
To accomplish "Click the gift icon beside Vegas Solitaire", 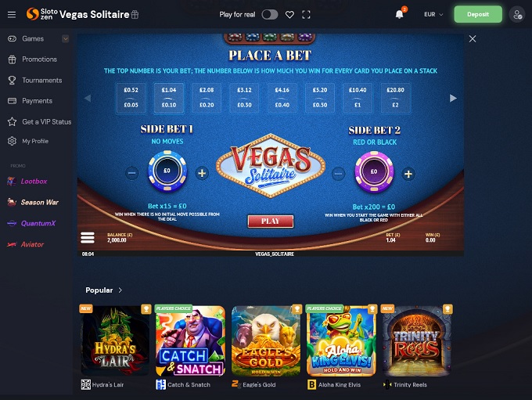I will (135, 15).
